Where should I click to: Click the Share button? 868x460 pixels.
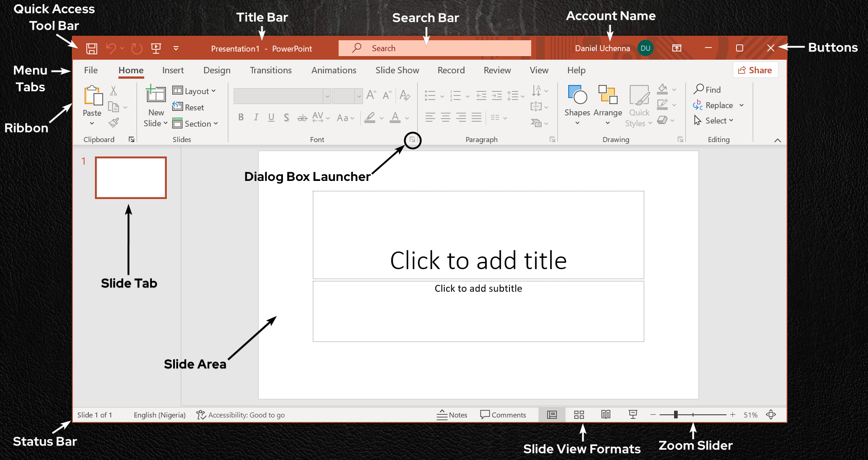pyautogui.click(x=755, y=70)
